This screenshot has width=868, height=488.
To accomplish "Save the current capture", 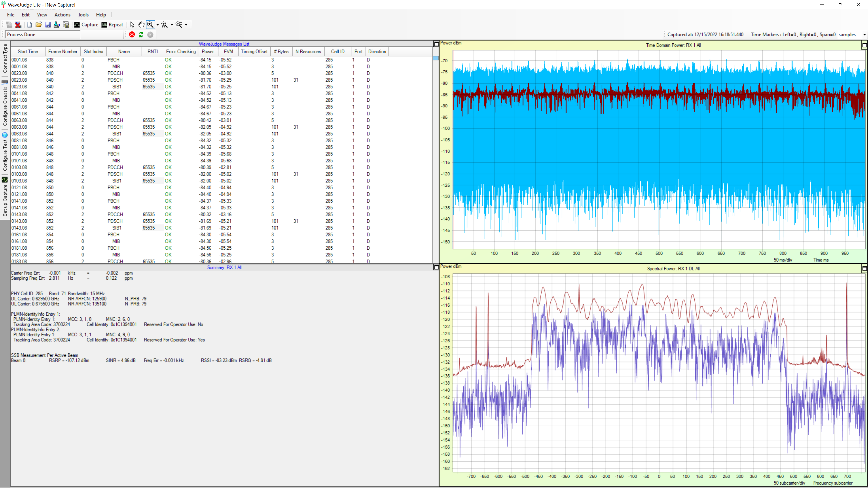I will [x=47, y=25].
